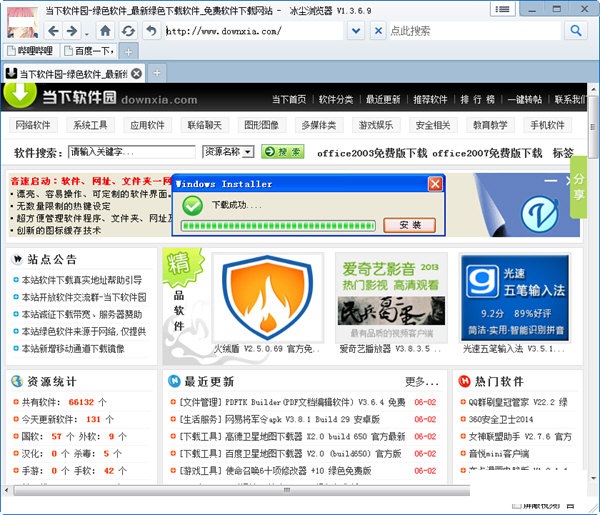This screenshot has width=600, height=515.
Task: Select 软件分类 in the site navigation
Action: [336, 99]
